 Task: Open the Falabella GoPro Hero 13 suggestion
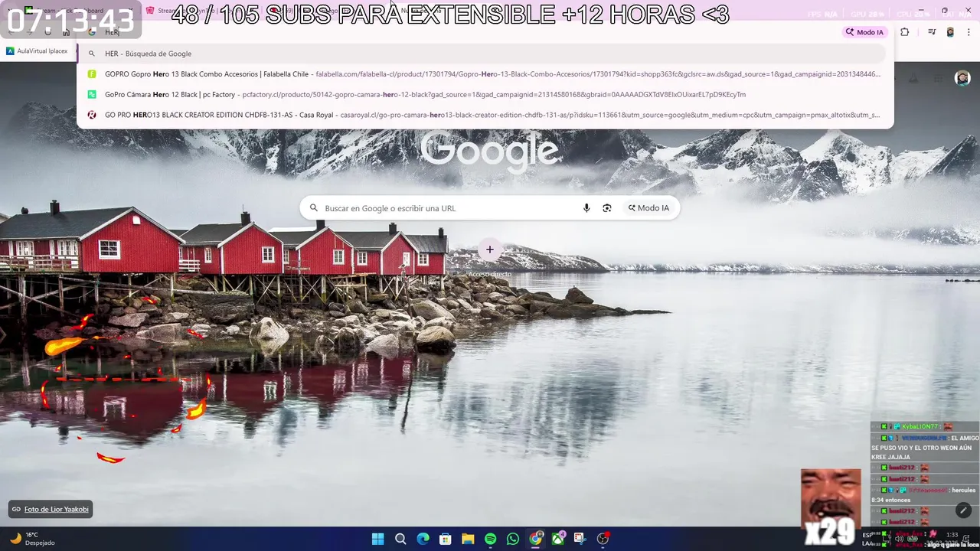pyautogui.click(x=482, y=74)
